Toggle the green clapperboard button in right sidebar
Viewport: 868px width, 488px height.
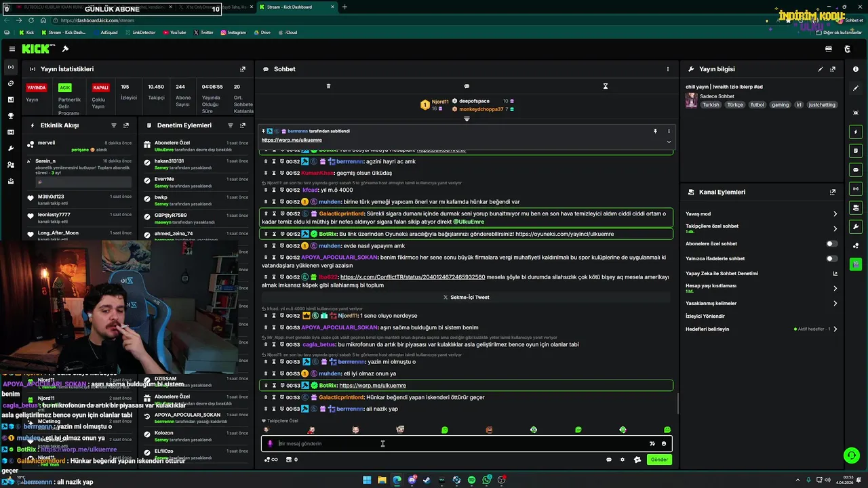pos(856,264)
